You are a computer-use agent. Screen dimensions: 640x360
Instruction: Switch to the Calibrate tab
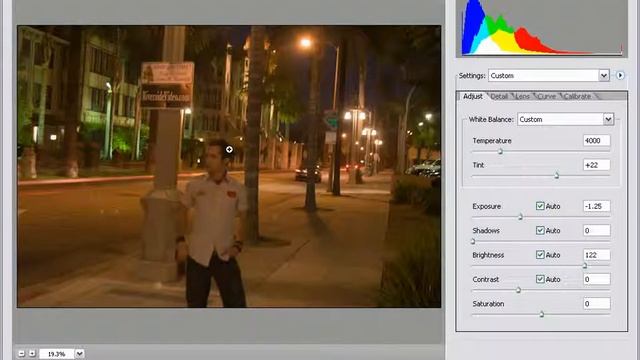coord(578,96)
